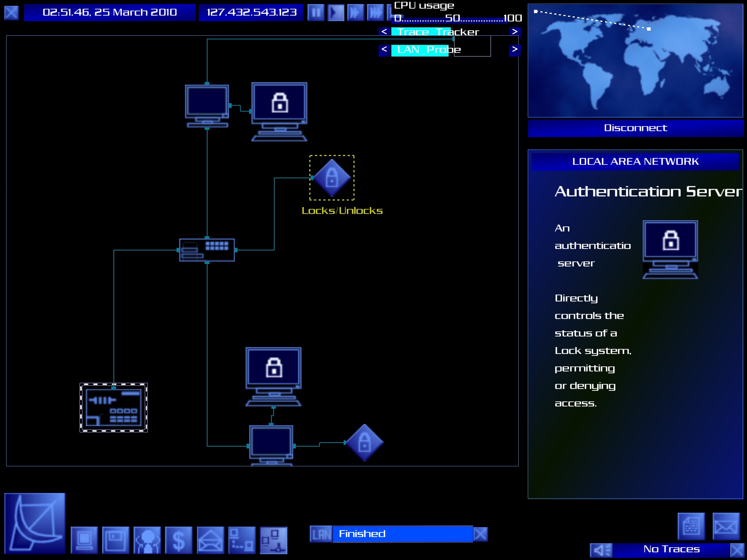This screenshot has height=560, width=747.
Task: Open the finances dollar icon
Action: 179,540
